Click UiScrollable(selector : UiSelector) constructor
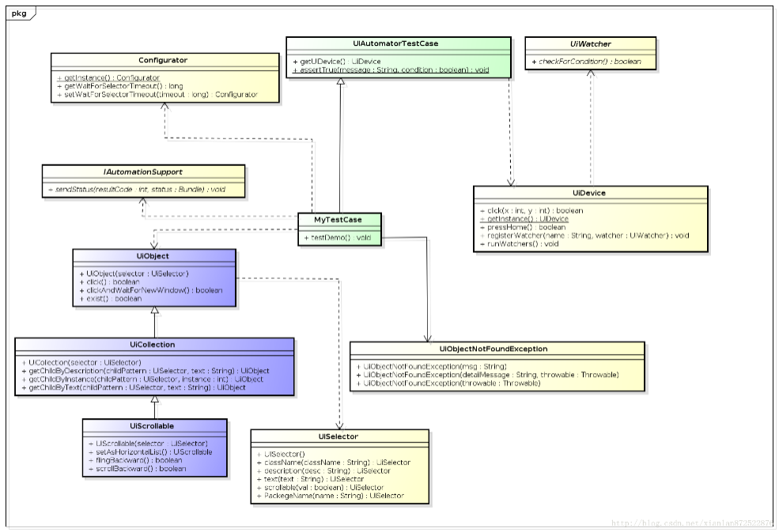The image size is (779, 532). pyautogui.click(x=149, y=443)
